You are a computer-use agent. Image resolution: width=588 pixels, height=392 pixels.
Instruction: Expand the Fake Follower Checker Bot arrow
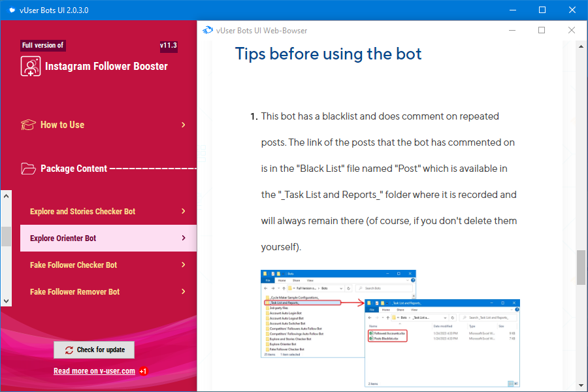(184, 265)
